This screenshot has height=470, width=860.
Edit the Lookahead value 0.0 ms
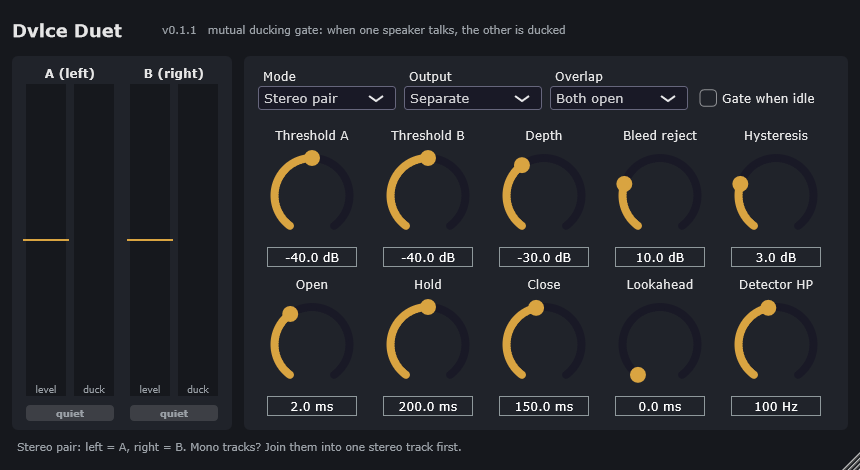[x=660, y=406]
